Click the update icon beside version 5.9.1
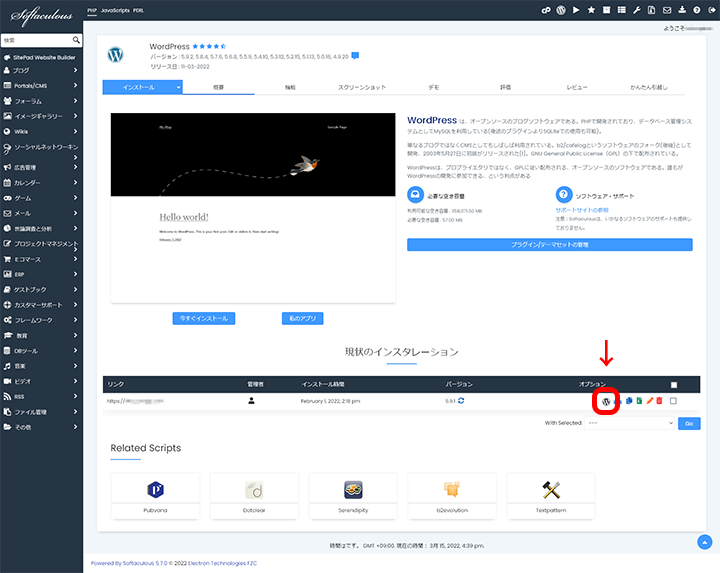Viewport: 720px width, 573px height. coord(461,400)
